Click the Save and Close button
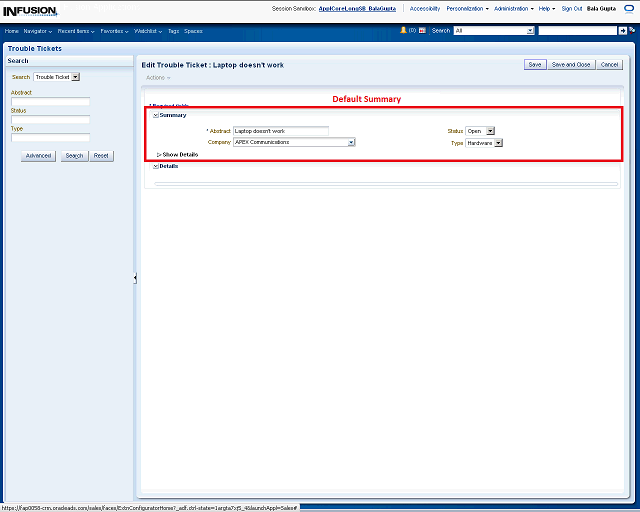Image resolution: width=640 pixels, height=512 pixels. coord(571,64)
